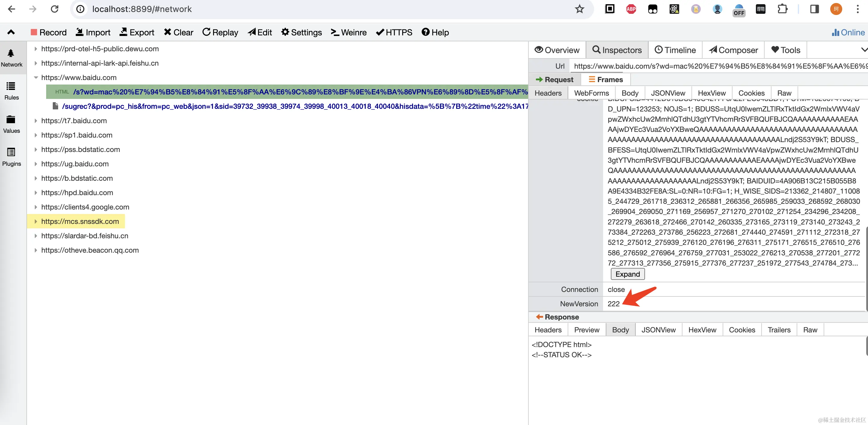868x425 pixels.
Task: Click the red Record icon
Action: 34,32
